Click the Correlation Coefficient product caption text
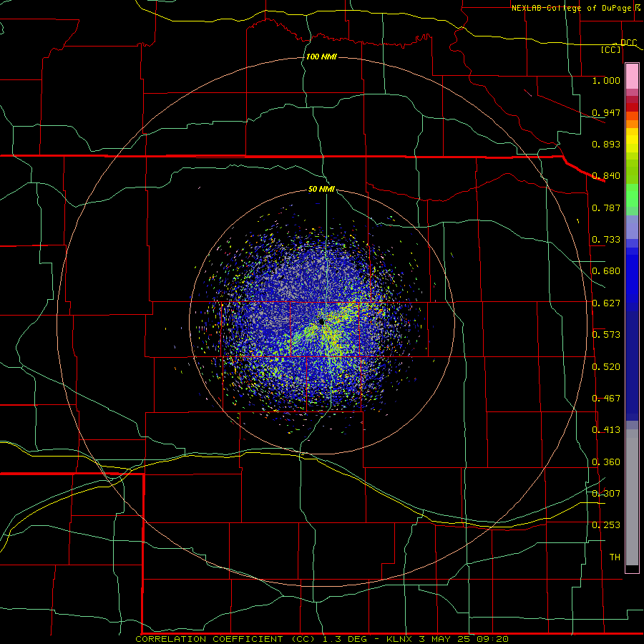 point(322,639)
